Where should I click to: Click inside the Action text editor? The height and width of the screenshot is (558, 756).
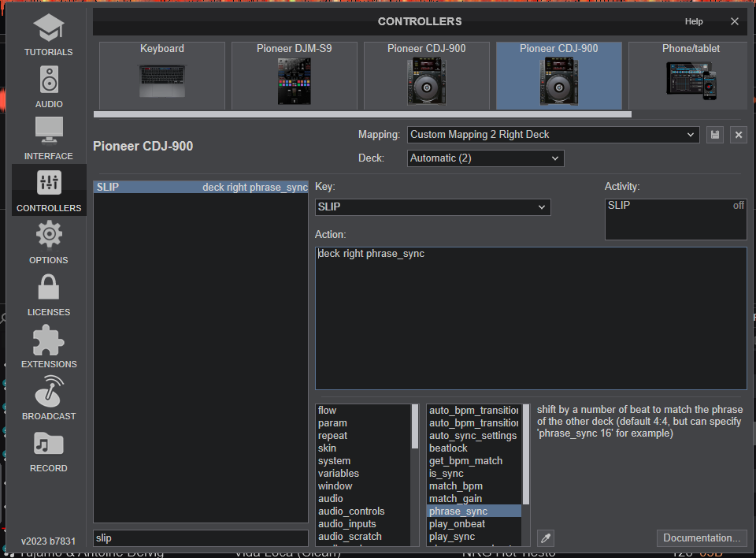coord(531,318)
